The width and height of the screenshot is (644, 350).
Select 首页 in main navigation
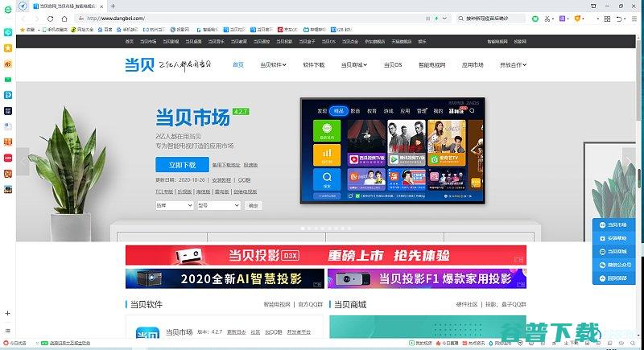point(238,65)
